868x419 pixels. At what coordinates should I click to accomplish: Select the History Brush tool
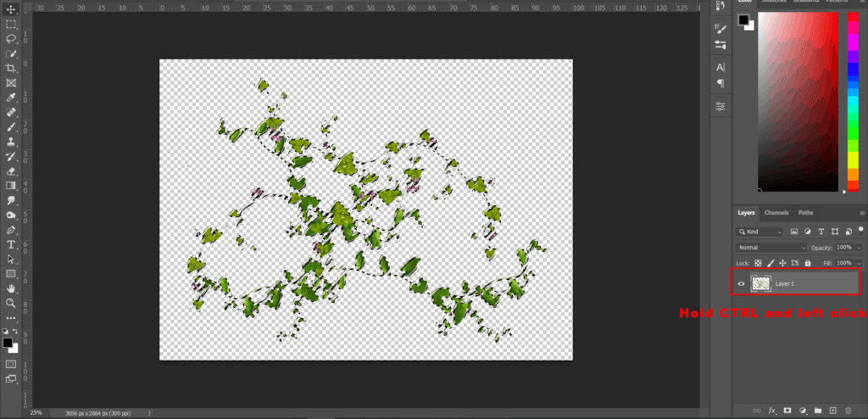(10, 156)
